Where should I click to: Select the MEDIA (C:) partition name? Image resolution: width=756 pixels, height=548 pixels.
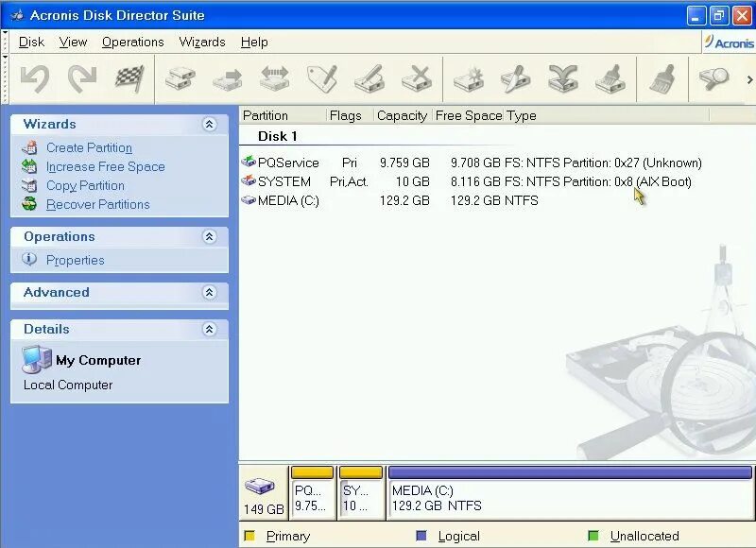pos(288,200)
